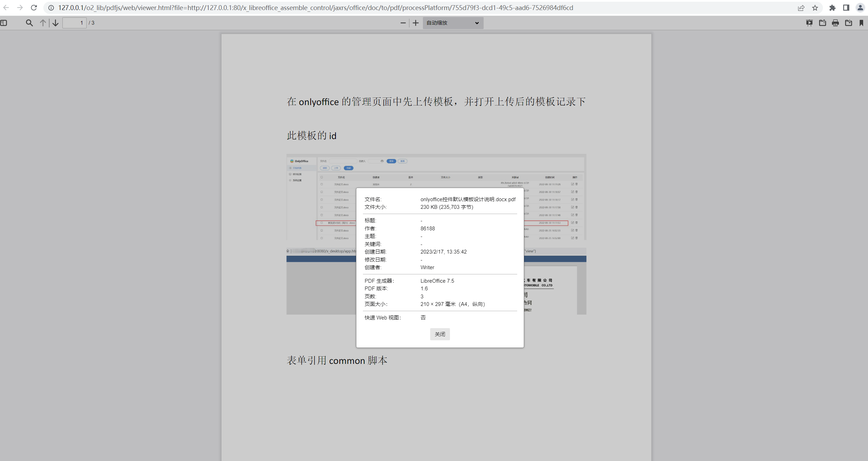Image resolution: width=868 pixels, height=461 pixels.
Task: Toggle the browser side panel
Action: 846,8
